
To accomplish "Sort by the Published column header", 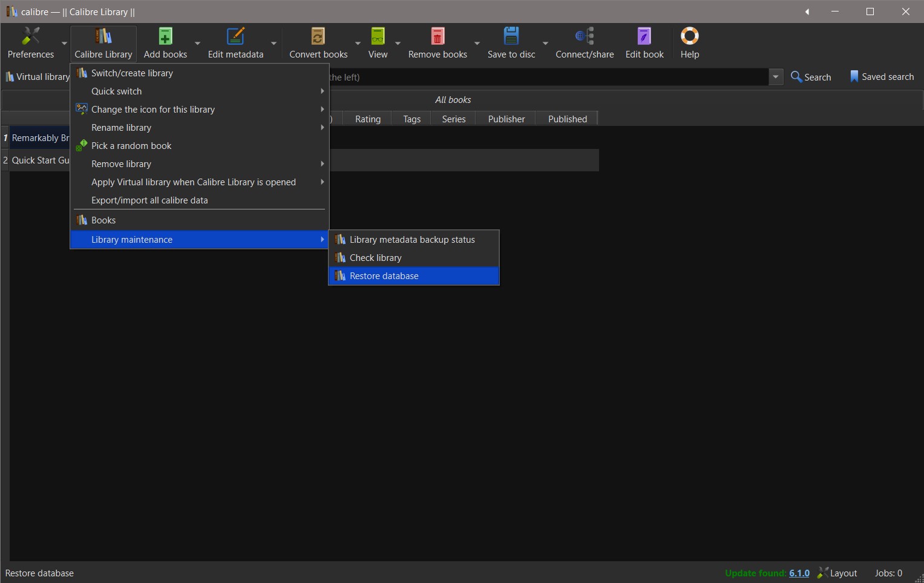I will tap(567, 119).
